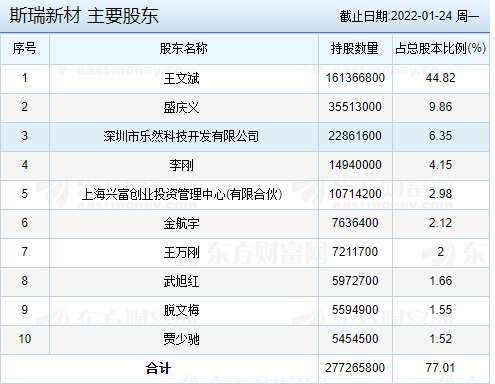The image size is (495, 384).
Task: Click percentage 2.98
Action: coord(440,194)
